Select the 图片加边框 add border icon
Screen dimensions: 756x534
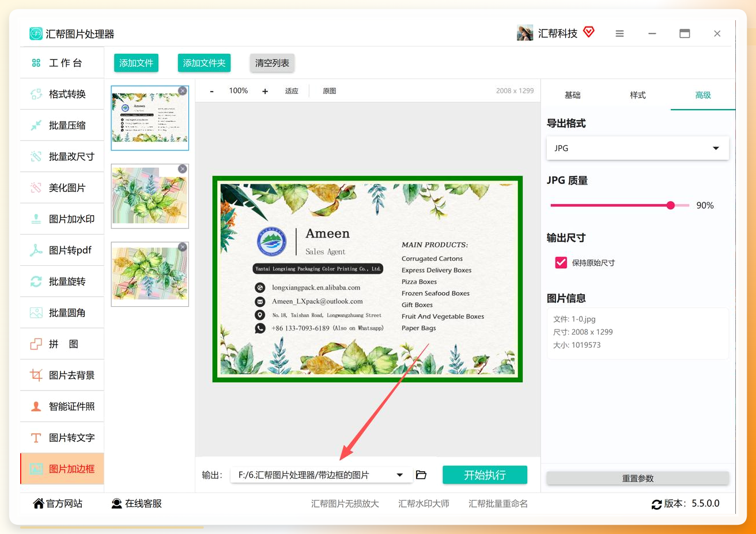pyautogui.click(x=36, y=469)
